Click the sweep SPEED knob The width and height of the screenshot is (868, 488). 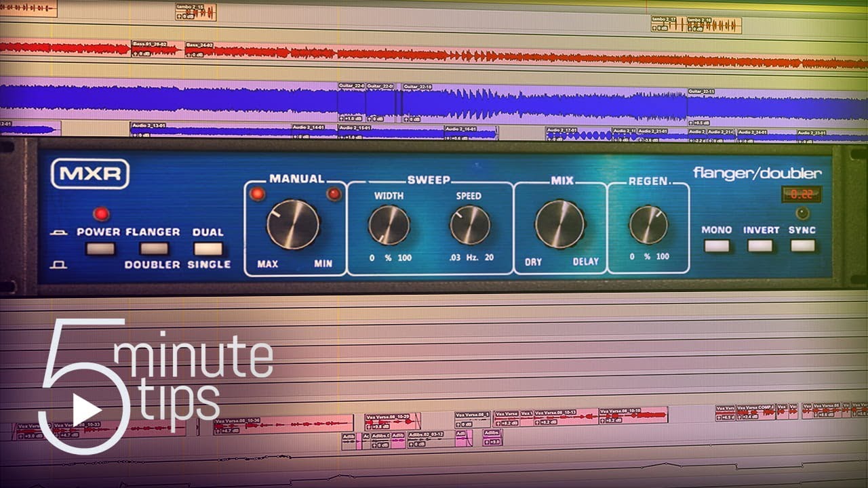click(x=470, y=225)
